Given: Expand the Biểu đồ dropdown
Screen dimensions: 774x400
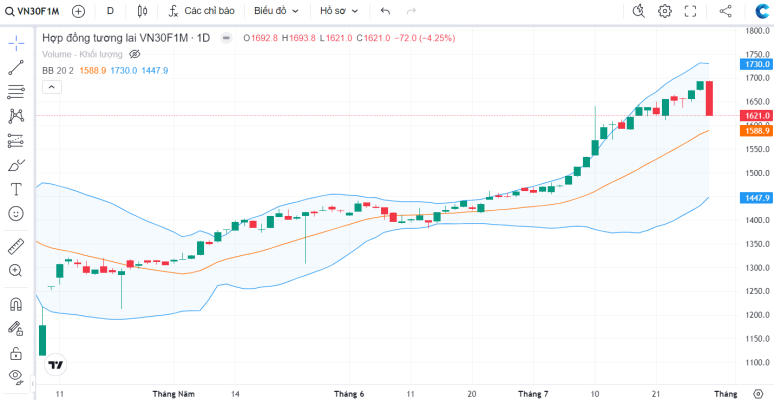Looking at the screenshot, I should [x=276, y=11].
